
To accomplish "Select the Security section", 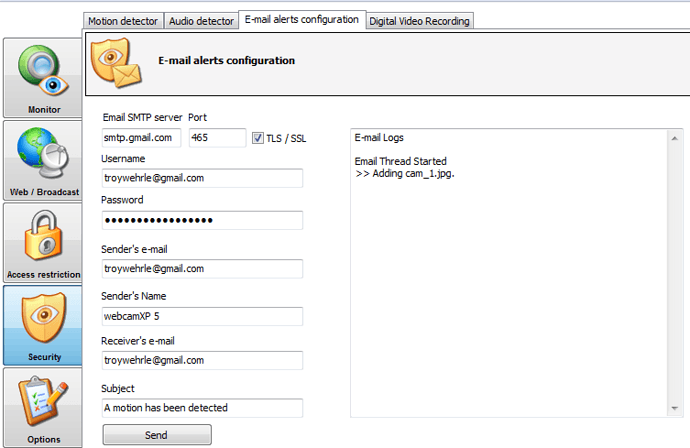I will pyautogui.click(x=43, y=325).
